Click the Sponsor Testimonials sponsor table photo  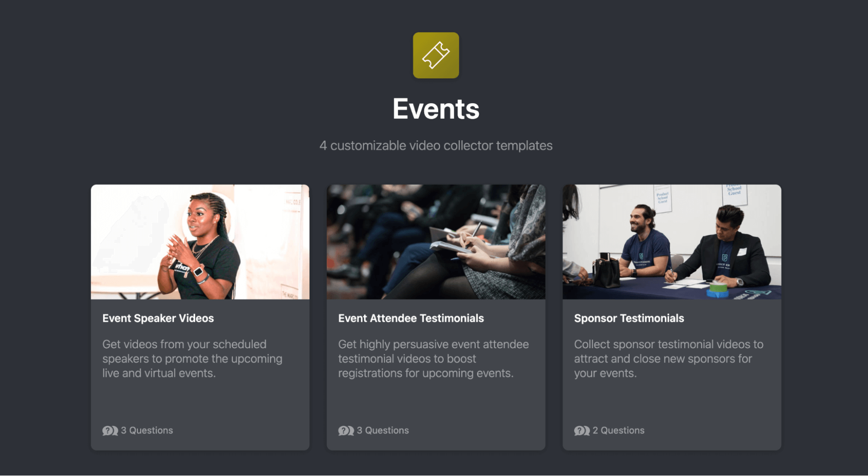[671, 241]
